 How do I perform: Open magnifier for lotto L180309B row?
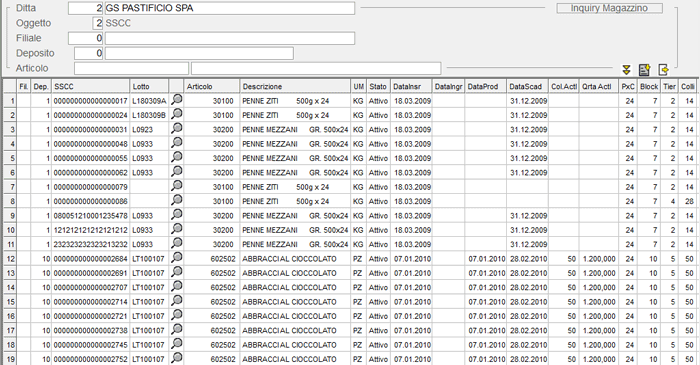click(x=177, y=114)
